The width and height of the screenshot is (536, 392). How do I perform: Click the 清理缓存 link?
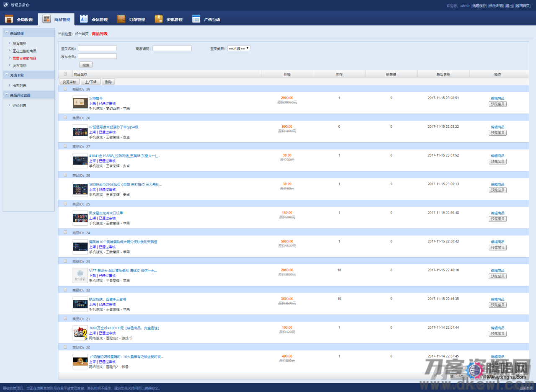point(479,6)
